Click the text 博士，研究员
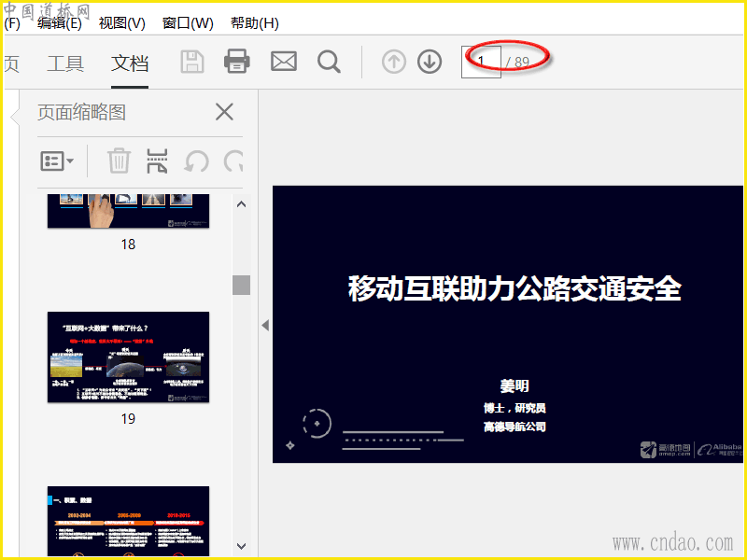Image resolution: width=747 pixels, height=560 pixels. point(514,408)
